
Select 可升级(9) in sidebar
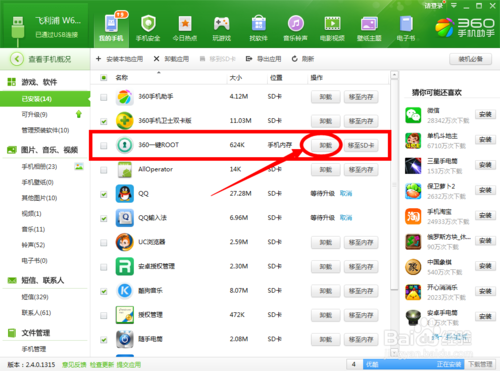pos(34,114)
